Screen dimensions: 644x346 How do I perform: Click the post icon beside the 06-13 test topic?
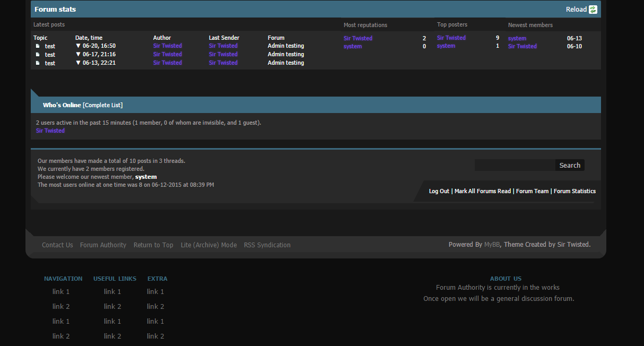38,63
